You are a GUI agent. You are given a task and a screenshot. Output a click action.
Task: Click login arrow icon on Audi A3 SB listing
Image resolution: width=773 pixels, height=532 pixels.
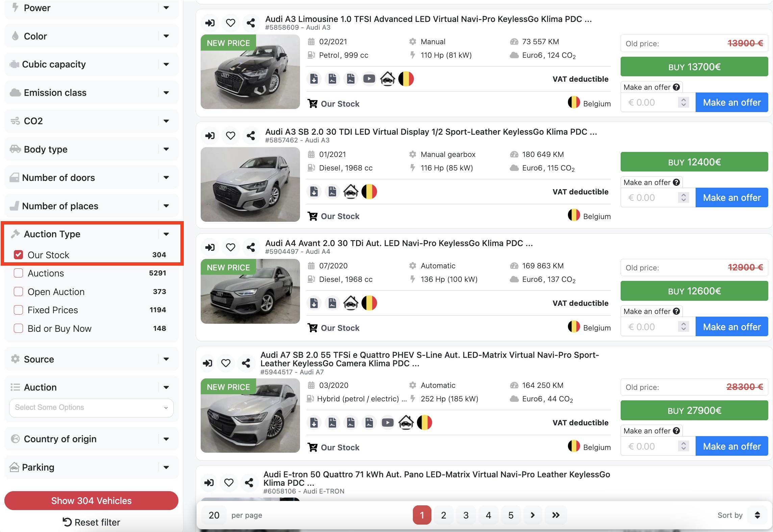click(210, 136)
